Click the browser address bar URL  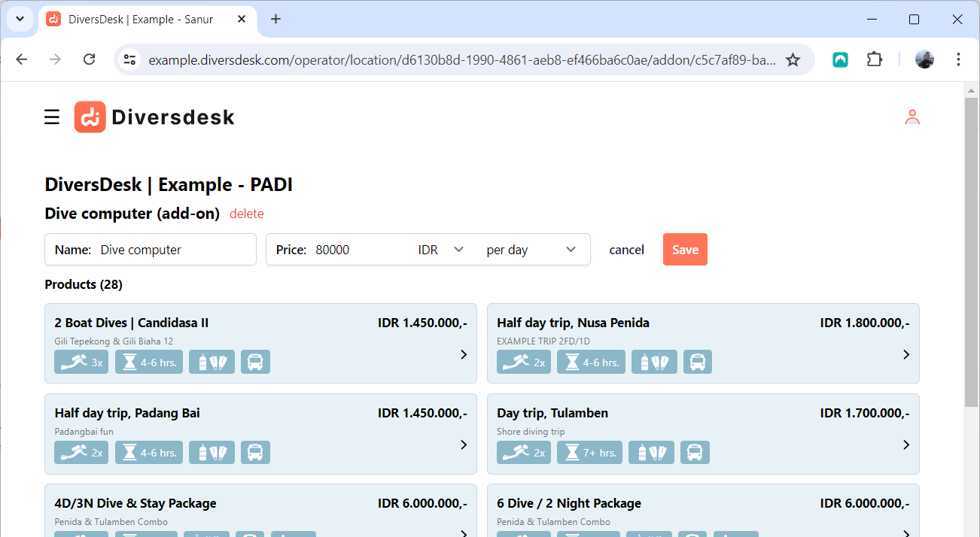pos(461,60)
